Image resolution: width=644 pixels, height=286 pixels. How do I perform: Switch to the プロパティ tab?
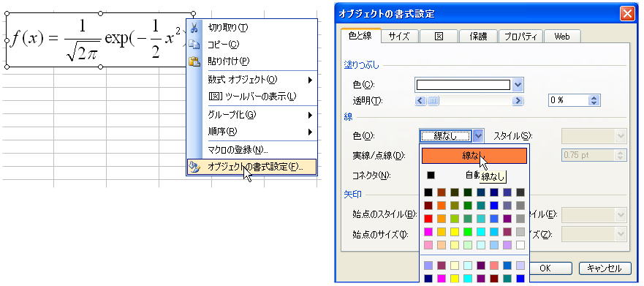click(x=520, y=36)
